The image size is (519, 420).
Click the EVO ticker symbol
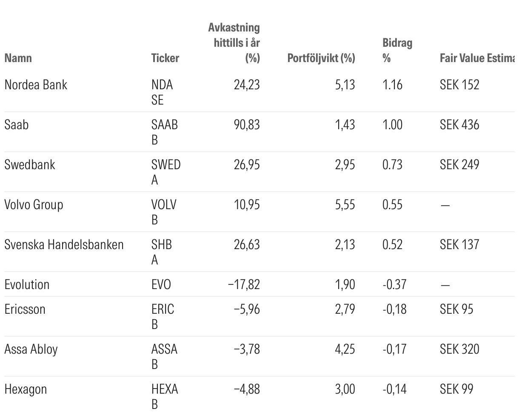tap(161, 284)
